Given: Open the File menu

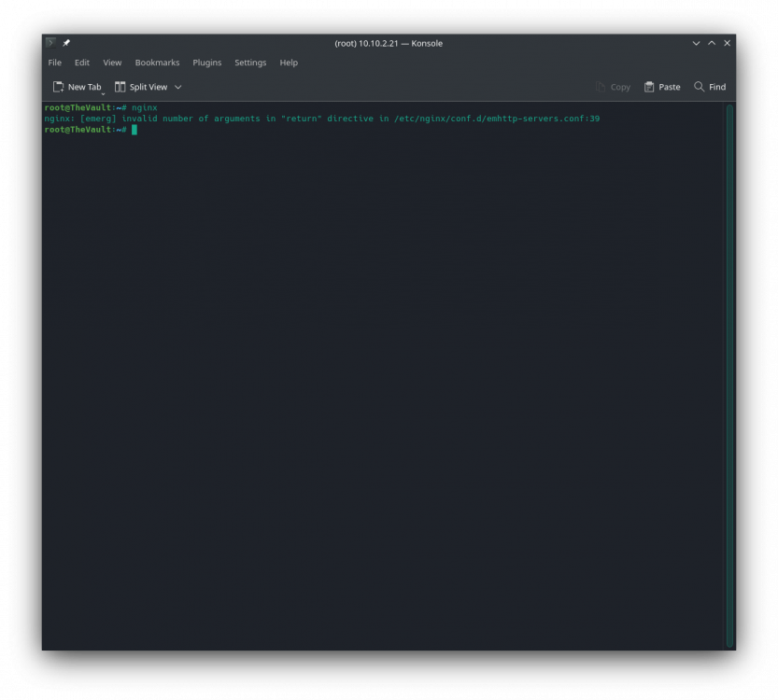Looking at the screenshot, I should point(54,63).
